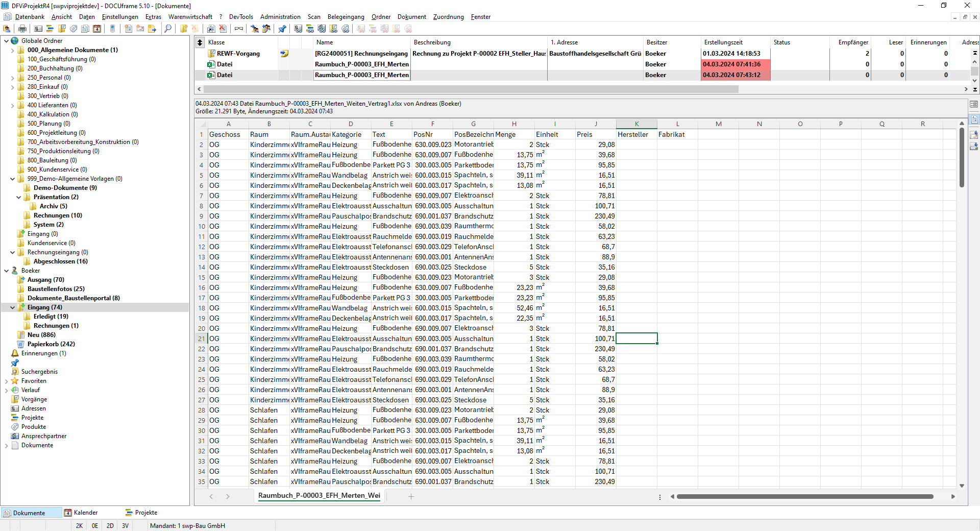980x531 pixels.
Task: Click delete document icon with red X
Action: pyautogui.click(x=223, y=29)
